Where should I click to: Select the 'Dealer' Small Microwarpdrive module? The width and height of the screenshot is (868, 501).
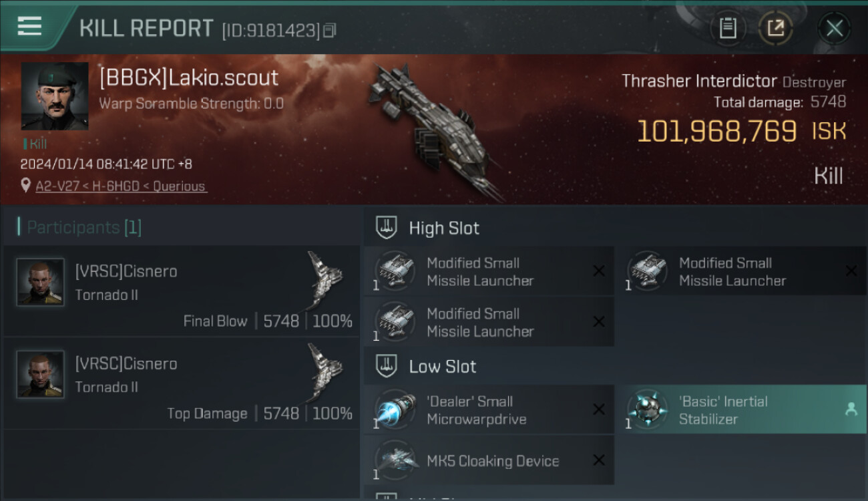489,409
